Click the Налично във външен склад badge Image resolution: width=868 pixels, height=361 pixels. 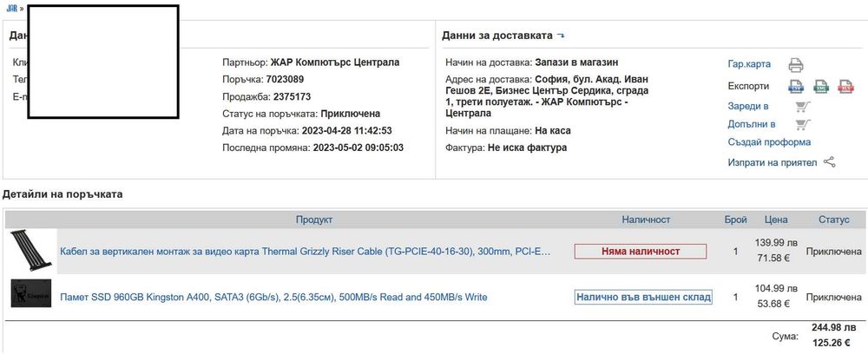[x=643, y=298]
